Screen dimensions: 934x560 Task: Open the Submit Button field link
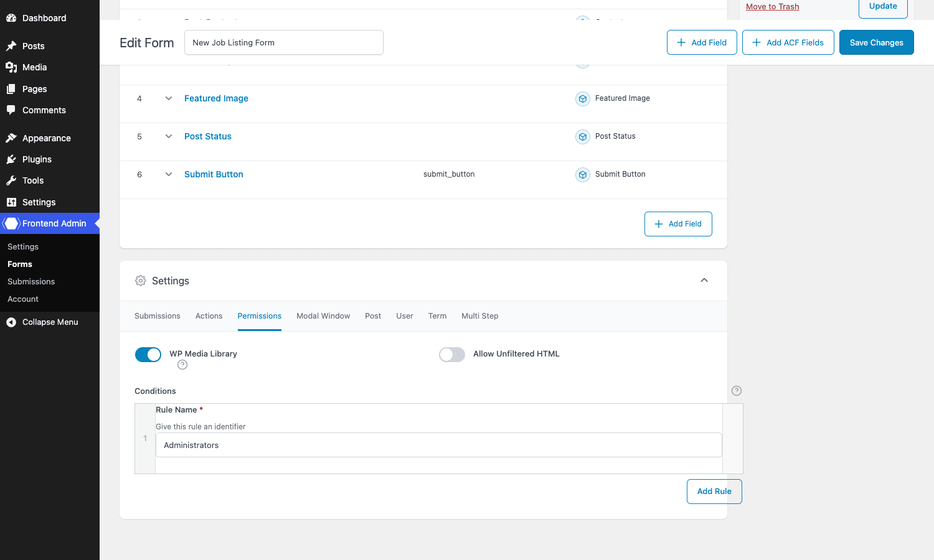point(214,174)
